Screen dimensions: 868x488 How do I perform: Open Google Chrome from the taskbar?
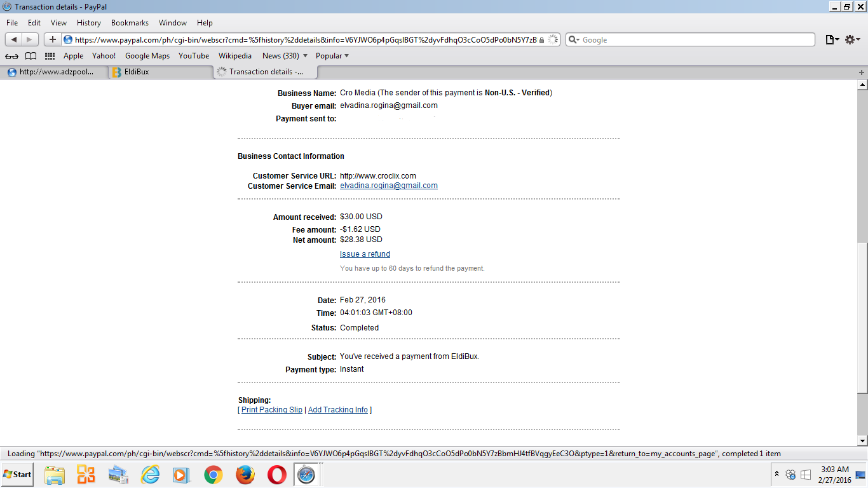(x=213, y=475)
